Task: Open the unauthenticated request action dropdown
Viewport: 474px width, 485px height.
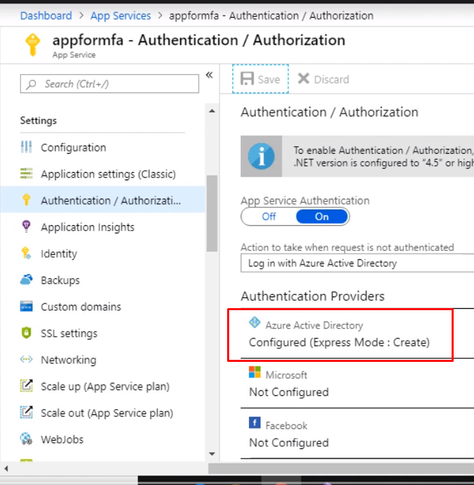Action: pyautogui.click(x=357, y=263)
